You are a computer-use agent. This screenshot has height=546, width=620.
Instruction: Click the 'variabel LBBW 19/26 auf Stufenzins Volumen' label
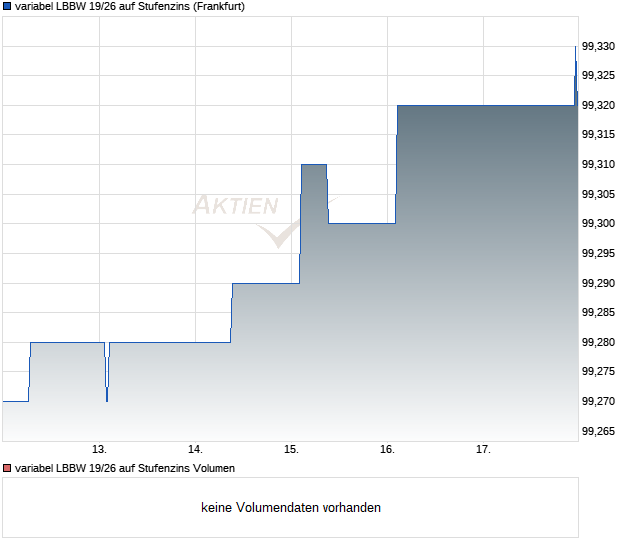[x=125, y=468]
